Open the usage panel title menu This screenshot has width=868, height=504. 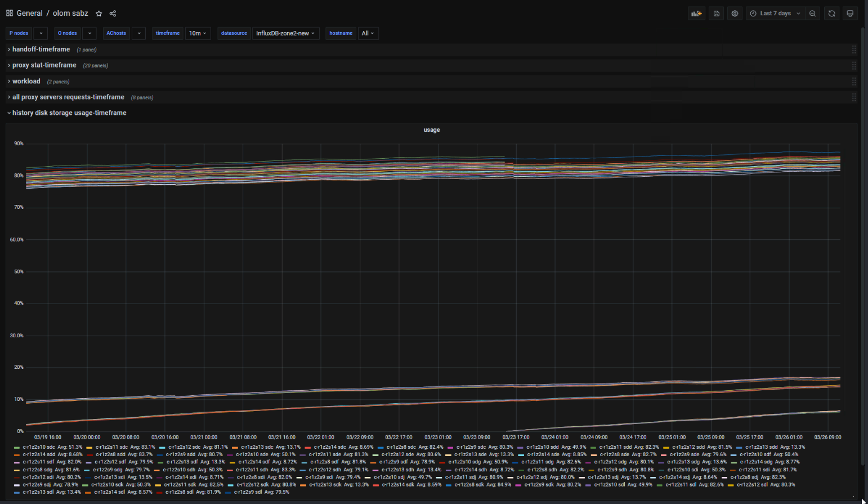click(x=431, y=130)
